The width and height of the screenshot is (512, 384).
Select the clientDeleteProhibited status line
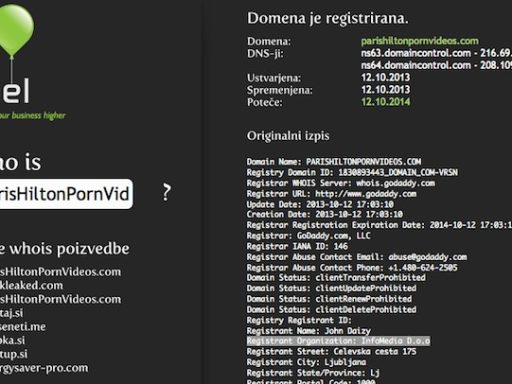coord(331,309)
